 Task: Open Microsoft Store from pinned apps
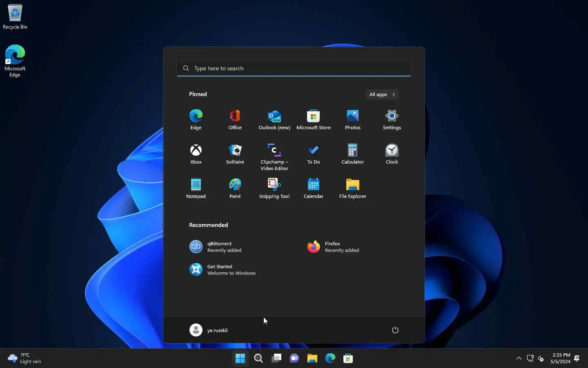tap(314, 120)
